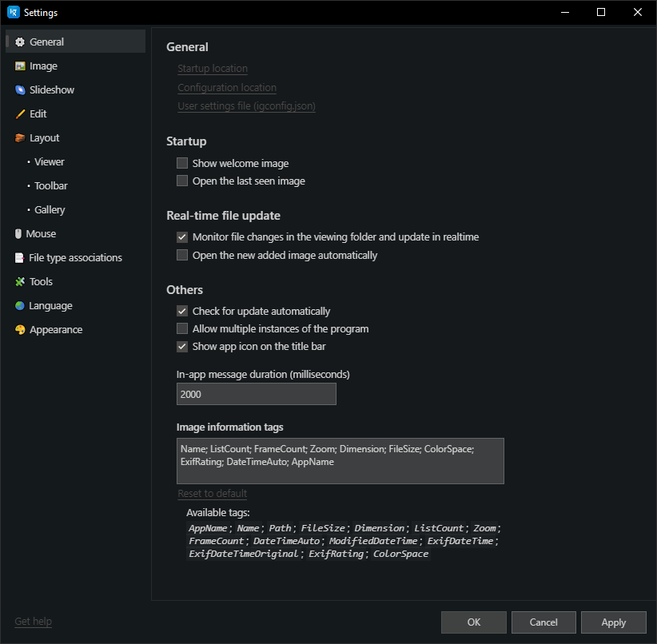
Task: Click the Dimension available tag
Action: tap(379, 528)
